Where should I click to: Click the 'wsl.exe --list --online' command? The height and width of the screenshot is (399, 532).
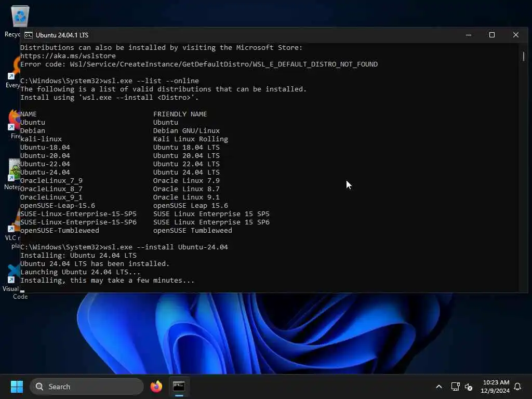(x=151, y=81)
